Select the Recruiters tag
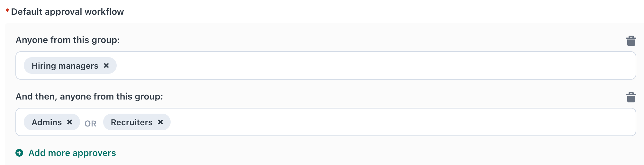Image resolution: width=644 pixels, height=165 pixels. (131, 122)
